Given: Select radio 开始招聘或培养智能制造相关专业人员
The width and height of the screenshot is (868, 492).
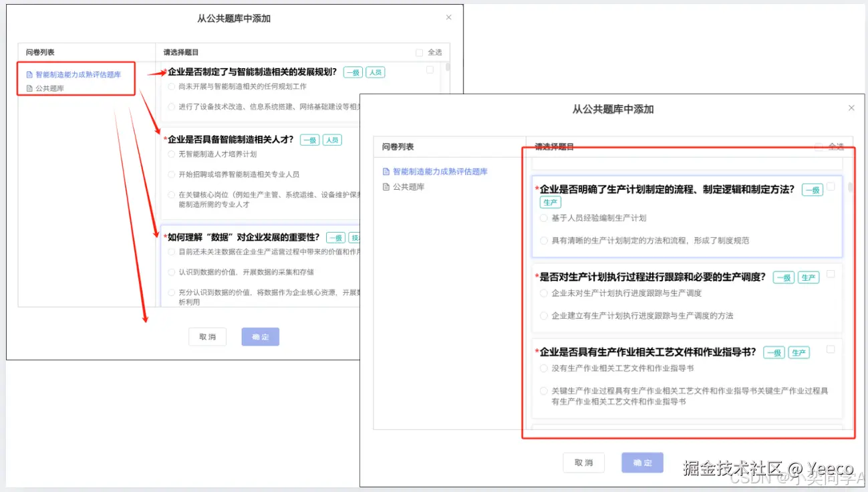Looking at the screenshot, I should click(172, 174).
